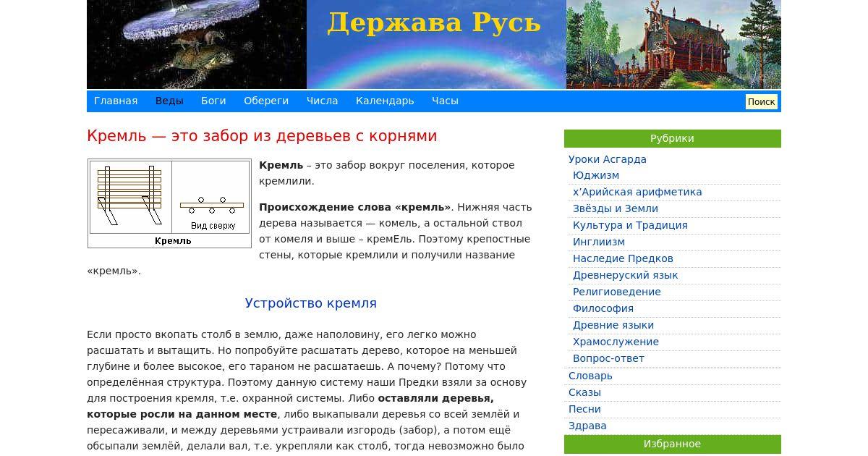This screenshot has height=456, width=868.
Task: Click the Кремль caption under diagram
Action: pyautogui.click(x=173, y=240)
